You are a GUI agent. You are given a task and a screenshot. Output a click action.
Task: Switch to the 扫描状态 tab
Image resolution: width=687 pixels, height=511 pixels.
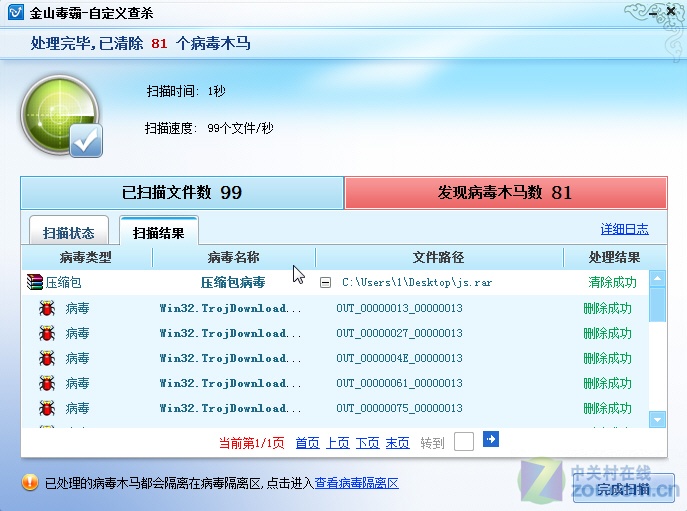[x=69, y=230]
